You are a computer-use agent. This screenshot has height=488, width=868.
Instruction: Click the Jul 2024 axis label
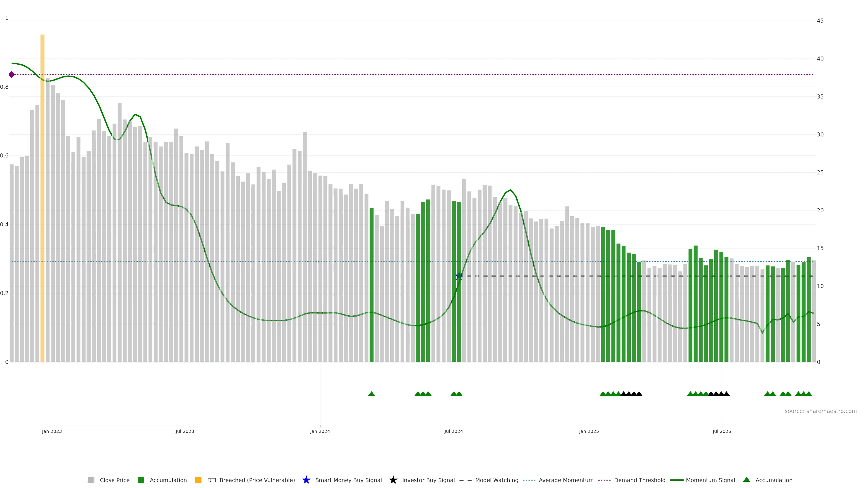click(453, 431)
